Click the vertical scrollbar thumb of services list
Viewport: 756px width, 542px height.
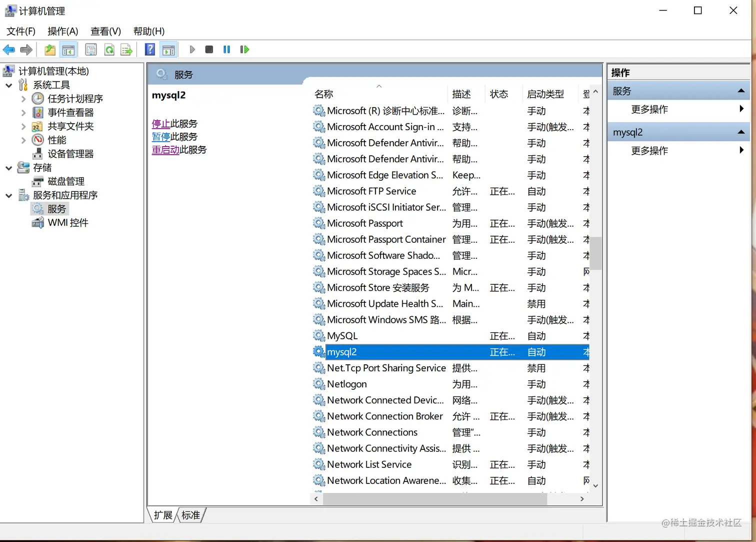click(595, 253)
